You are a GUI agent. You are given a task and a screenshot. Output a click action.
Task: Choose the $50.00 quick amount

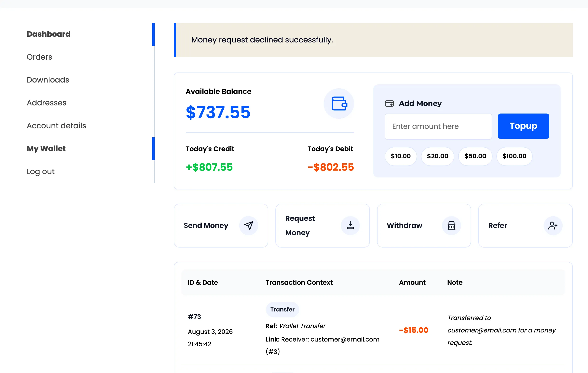tap(475, 156)
